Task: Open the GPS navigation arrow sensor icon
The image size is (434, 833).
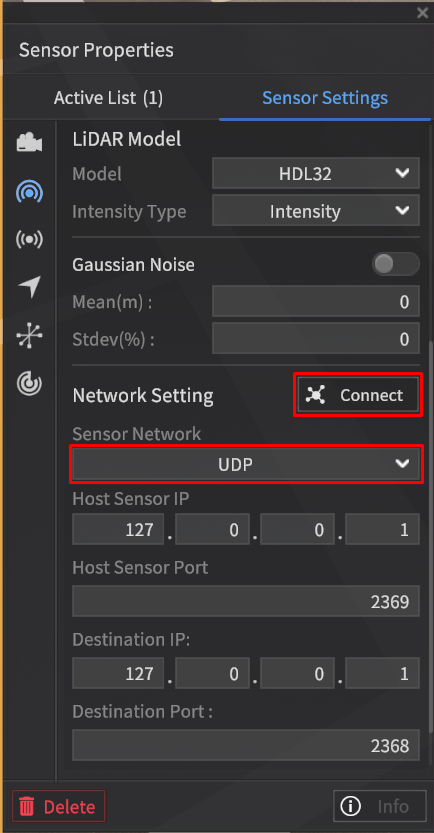Action: 29,287
